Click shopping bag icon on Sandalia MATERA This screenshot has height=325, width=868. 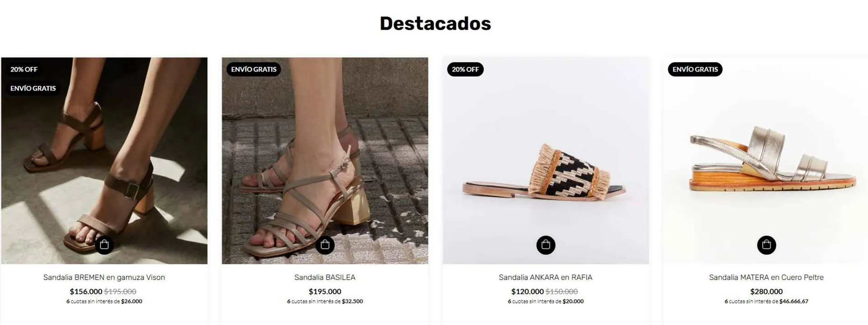pyautogui.click(x=766, y=245)
